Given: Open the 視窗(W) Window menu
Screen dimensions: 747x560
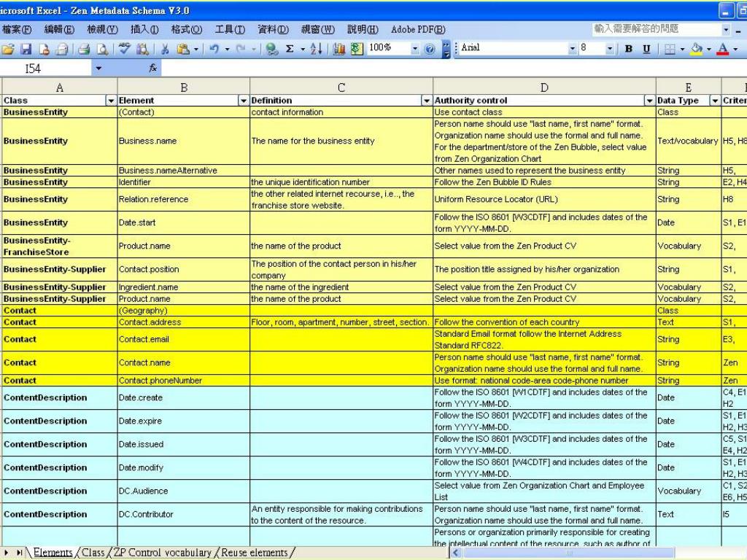Looking at the screenshot, I should click(318, 29).
